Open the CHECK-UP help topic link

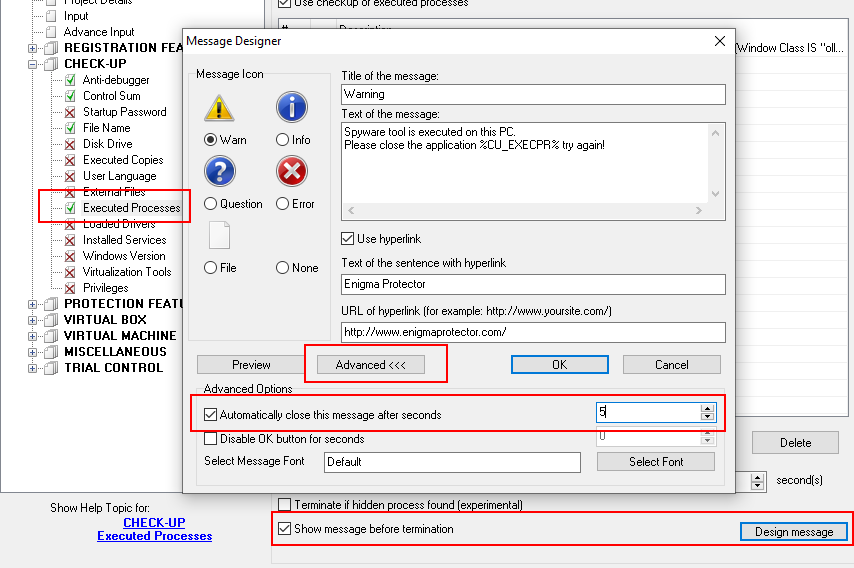tap(154, 522)
